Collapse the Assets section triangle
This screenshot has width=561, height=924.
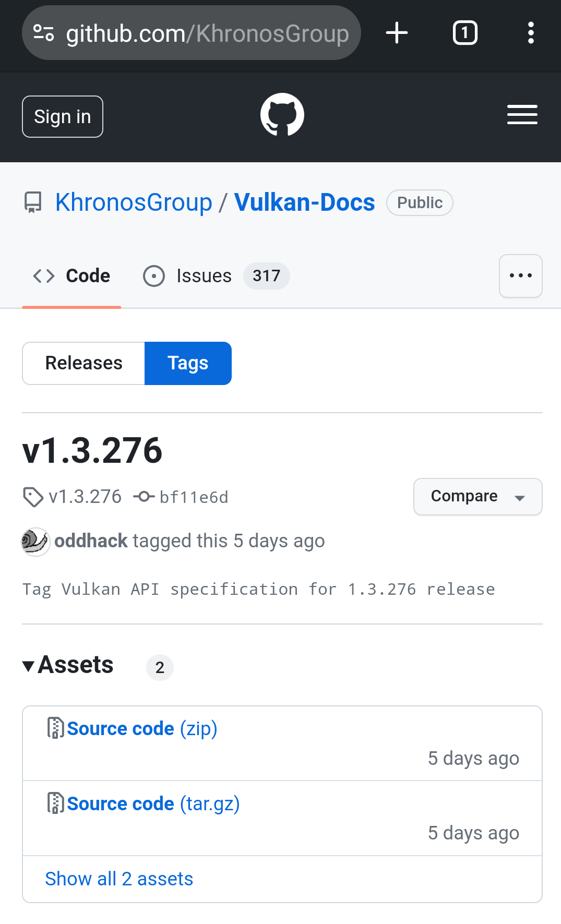pos(29,666)
